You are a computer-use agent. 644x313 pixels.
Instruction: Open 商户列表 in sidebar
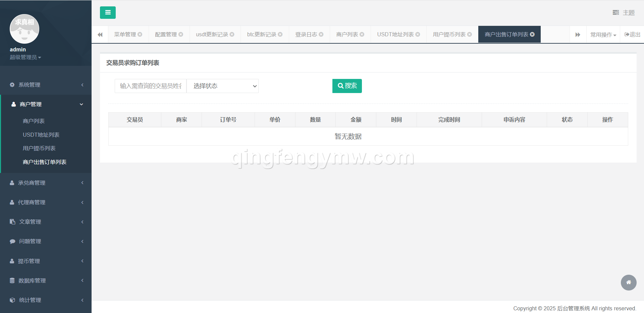tap(34, 121)
